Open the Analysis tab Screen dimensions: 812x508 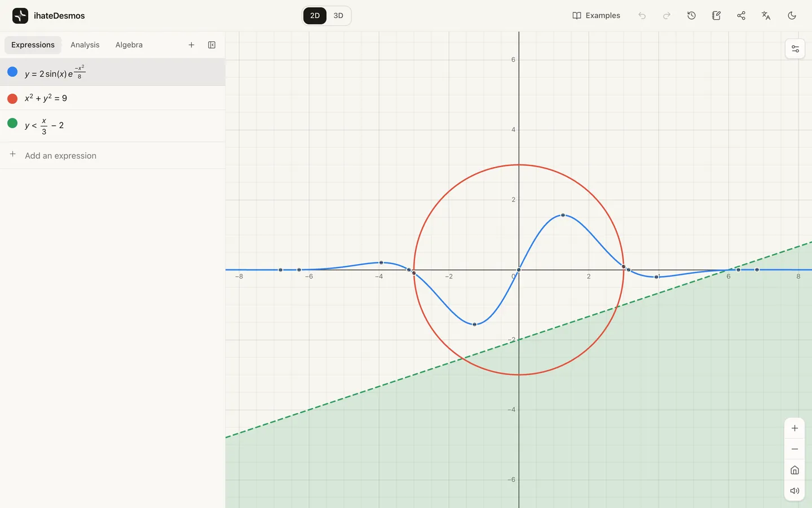coord(85,45)
